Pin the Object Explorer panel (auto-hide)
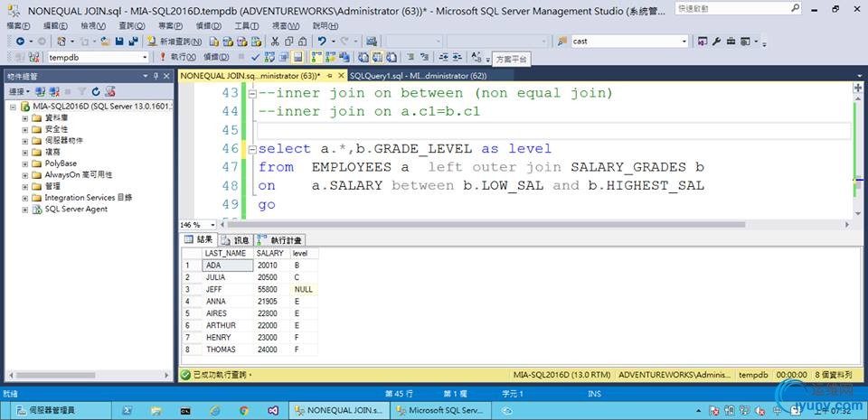The image size is (868, 420). point(156,77)
